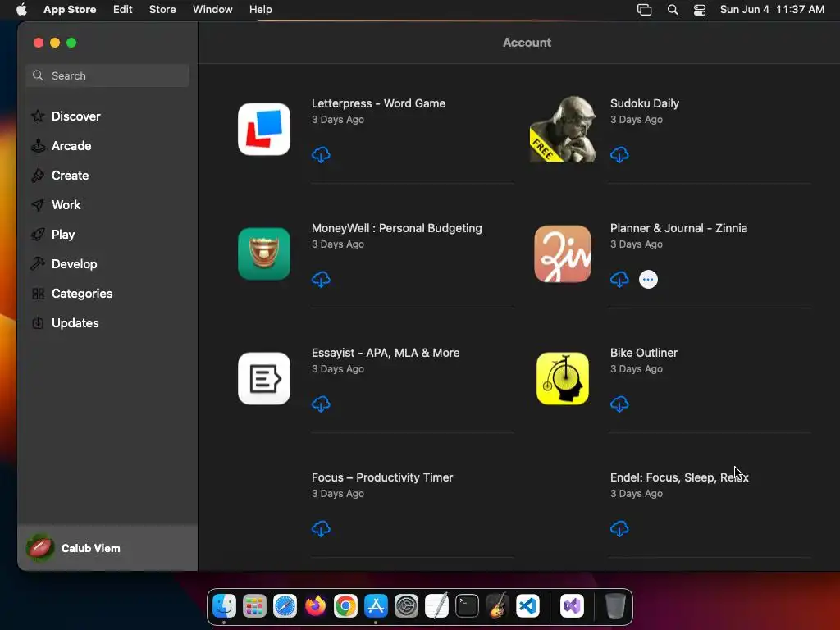Download Sudoku Daily via cloud icon
The height and width of the screenshot is (630, 840).
pyautogui.click(x=619, y=155)
